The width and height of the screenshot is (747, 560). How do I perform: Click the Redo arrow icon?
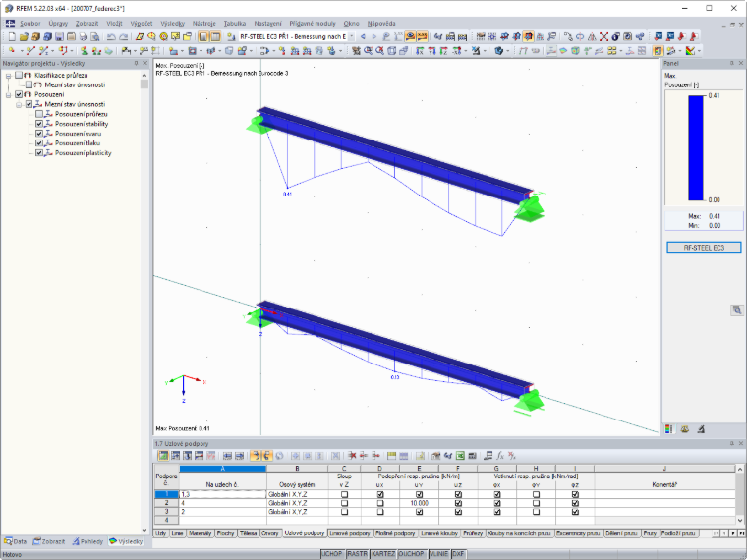124,36
